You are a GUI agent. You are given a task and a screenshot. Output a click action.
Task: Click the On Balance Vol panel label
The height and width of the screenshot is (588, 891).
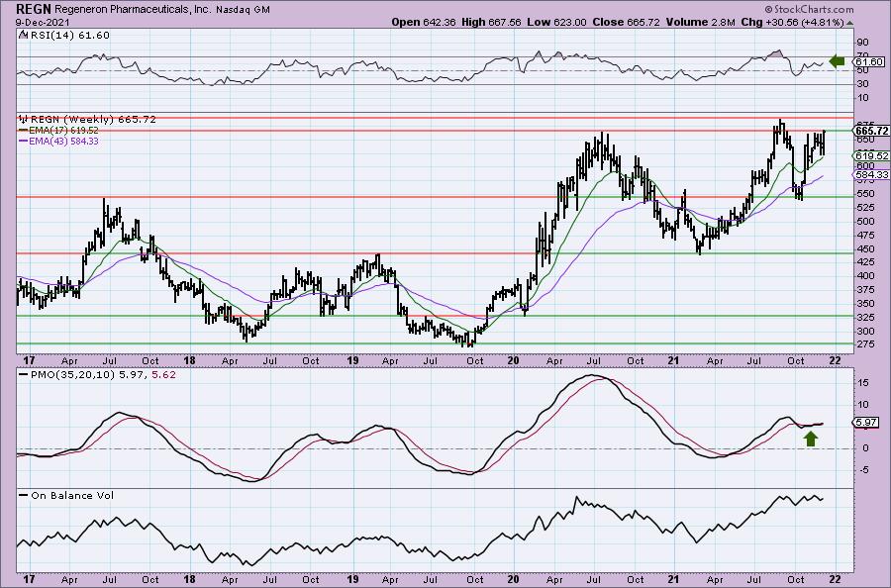[72, 495]
